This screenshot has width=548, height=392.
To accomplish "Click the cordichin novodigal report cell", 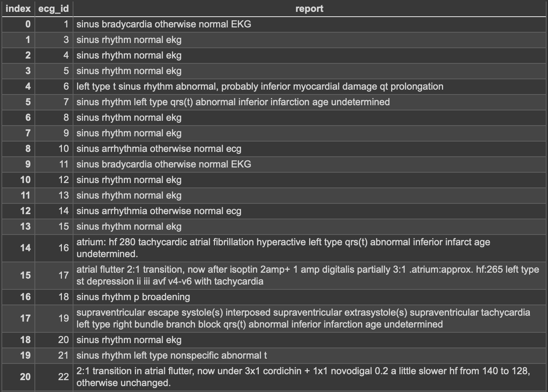I will pos(303,377).
